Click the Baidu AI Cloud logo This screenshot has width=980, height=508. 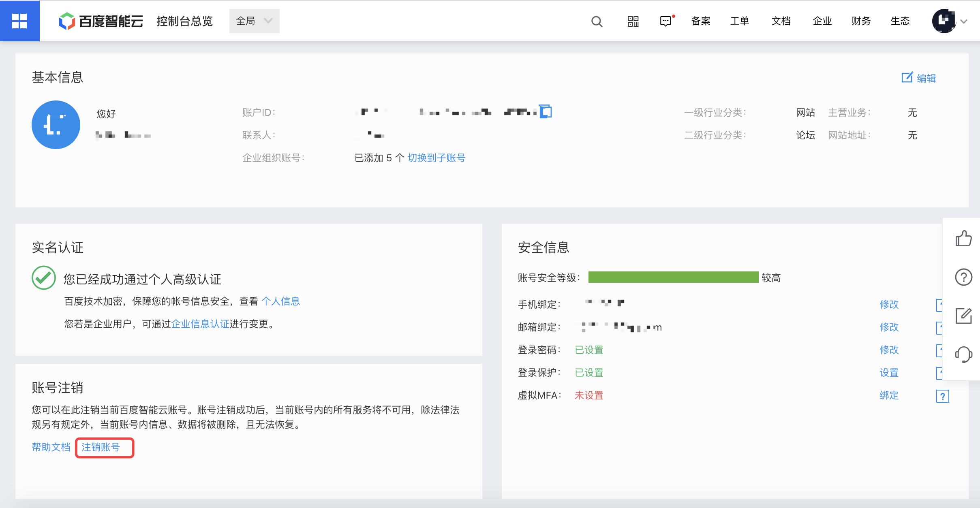click(x=101, y=21)
